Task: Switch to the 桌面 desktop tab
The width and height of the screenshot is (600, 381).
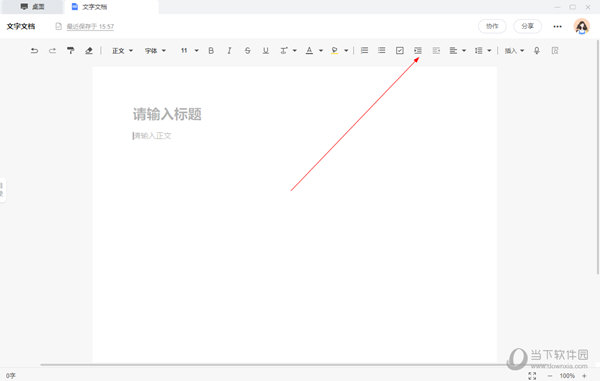Action: [x=33, y=7]
